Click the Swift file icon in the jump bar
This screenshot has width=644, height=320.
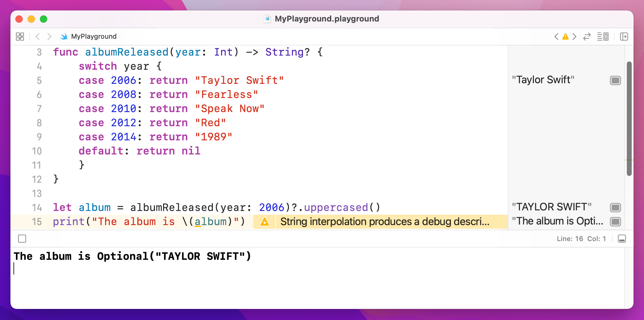(x=63, y=36)
